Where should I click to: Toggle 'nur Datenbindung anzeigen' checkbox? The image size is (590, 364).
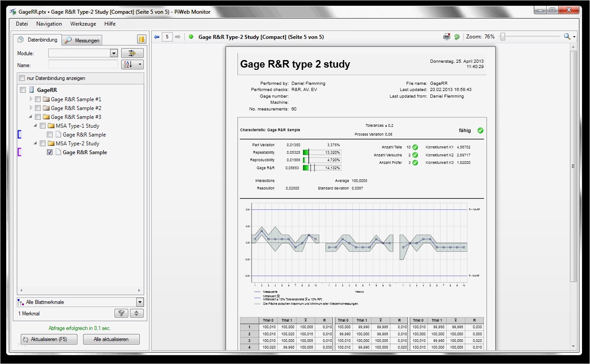(x=22, y=78)
